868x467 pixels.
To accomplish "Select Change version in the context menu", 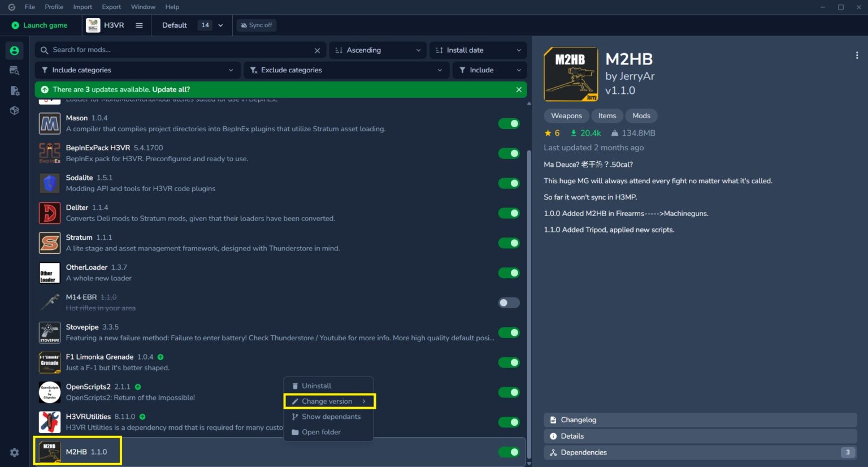I will coord(329,401).
